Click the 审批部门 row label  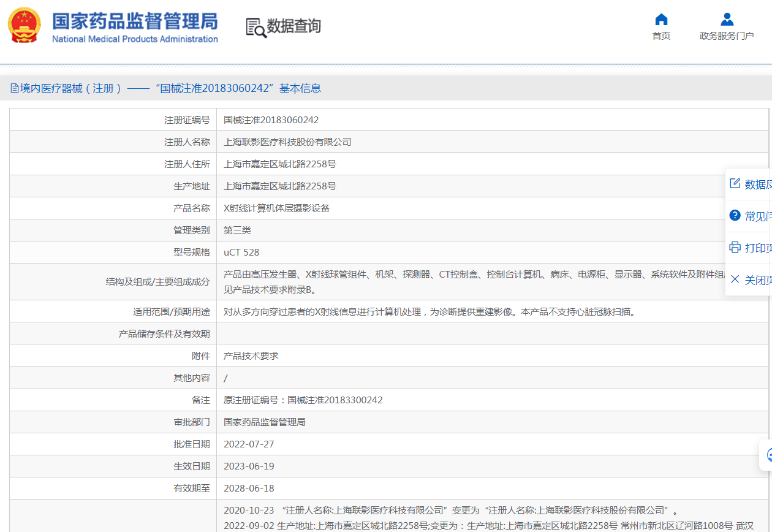[192, 422]
